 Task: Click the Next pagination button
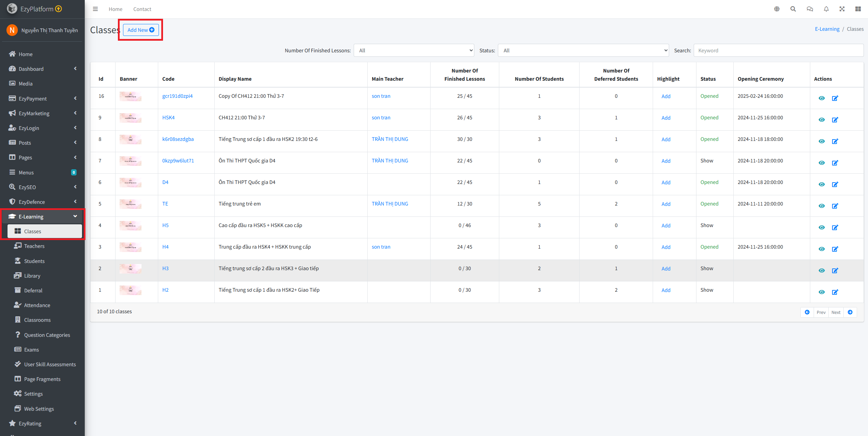pyautogui.click(x=836, y=312)
